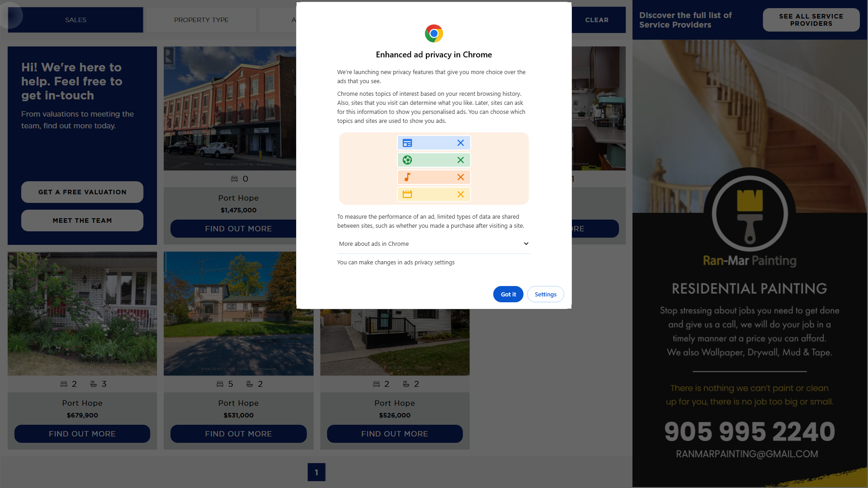
Task: Click the Chrome logo in the dialog
Action: pyautogui.click(x=434, y=33)
